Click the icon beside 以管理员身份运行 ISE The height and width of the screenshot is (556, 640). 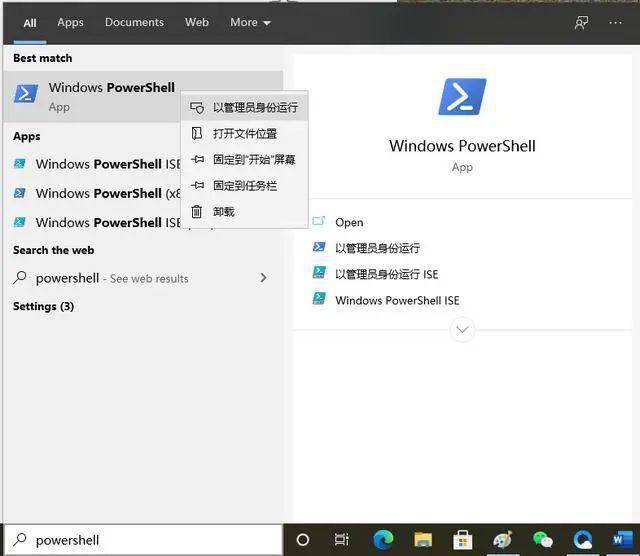click(319, 273)
